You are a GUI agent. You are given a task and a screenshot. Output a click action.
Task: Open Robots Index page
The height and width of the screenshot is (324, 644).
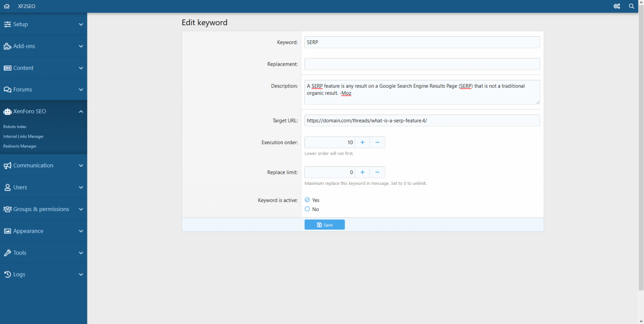click(x=15, y=126)
